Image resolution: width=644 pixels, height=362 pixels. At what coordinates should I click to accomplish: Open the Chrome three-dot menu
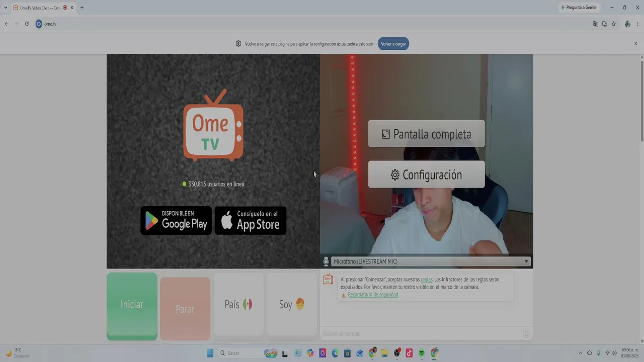coord(638,24)
